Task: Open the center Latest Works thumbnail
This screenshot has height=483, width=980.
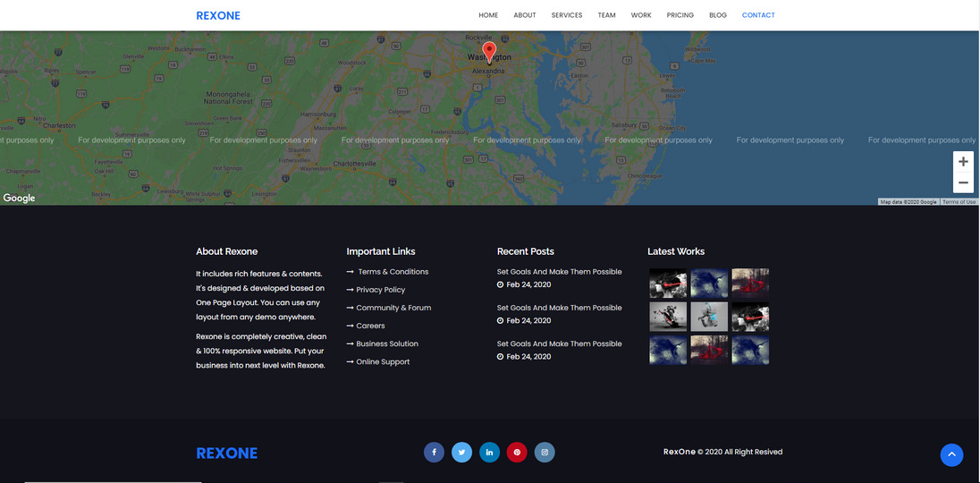Action: pyautogui.click(x=709, y=317)
